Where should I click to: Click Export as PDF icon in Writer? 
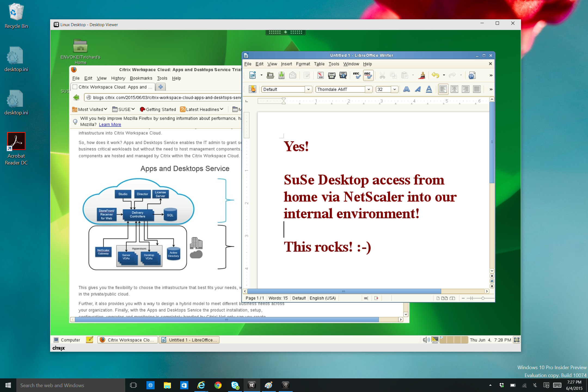click(320, 75)
